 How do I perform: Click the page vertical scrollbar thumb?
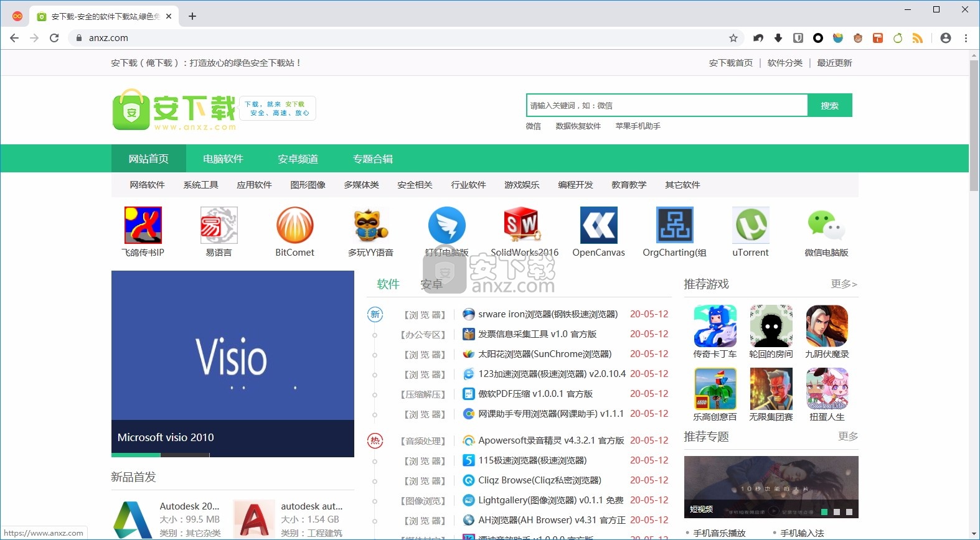[x=974, y=126]
